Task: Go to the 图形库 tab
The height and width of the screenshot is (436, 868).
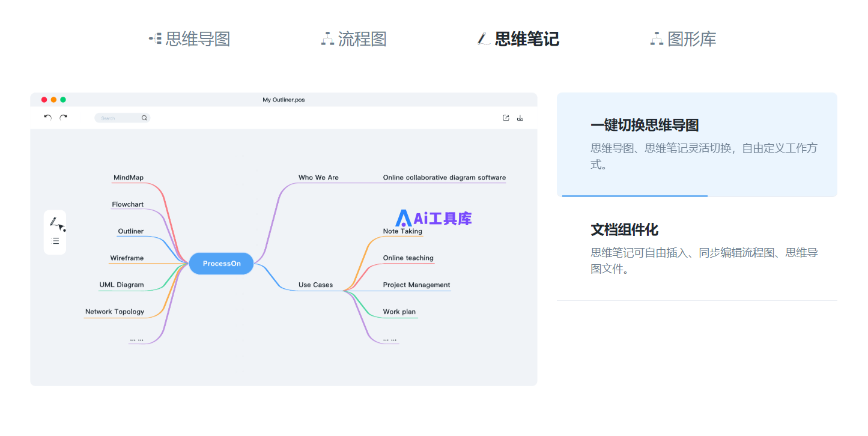Action: tap(683, 39)
